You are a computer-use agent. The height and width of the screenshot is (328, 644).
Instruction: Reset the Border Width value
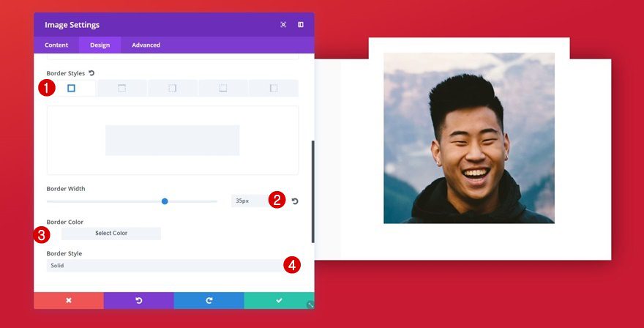[295, 201]
